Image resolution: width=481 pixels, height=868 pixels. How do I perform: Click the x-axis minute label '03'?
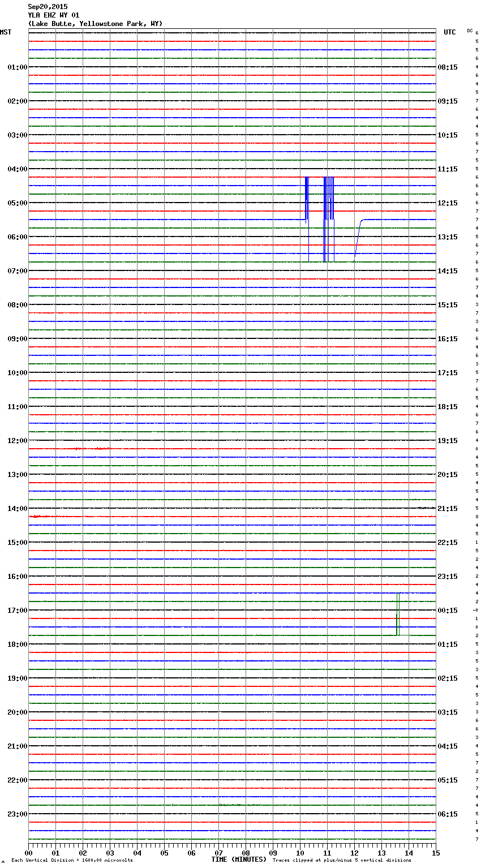tap(110, 853)
